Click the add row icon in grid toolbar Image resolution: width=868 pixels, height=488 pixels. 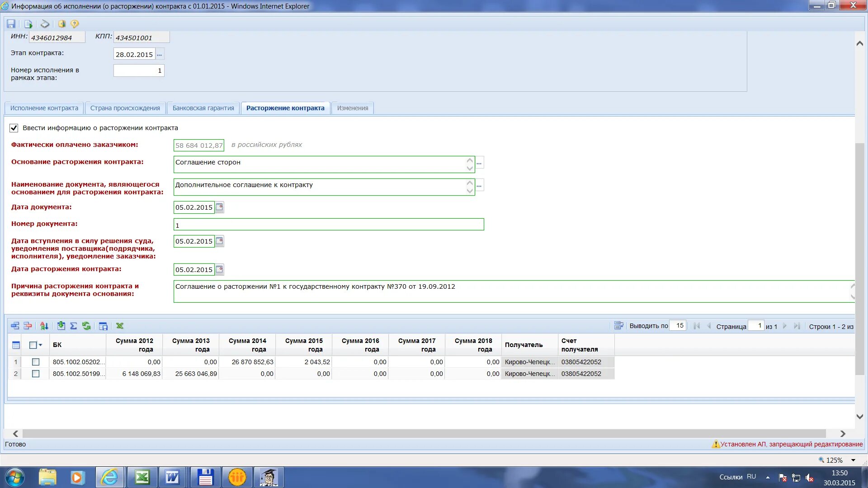(x=15, y=326)
